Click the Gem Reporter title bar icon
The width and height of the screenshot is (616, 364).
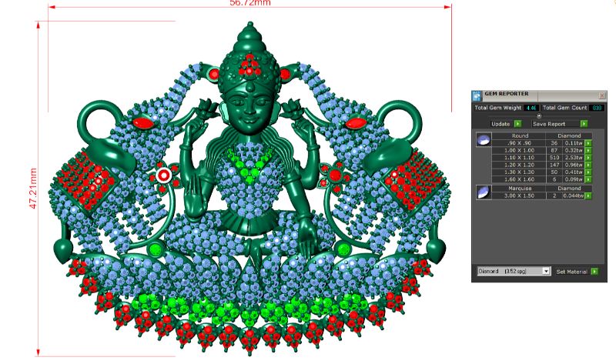(477, 95)
